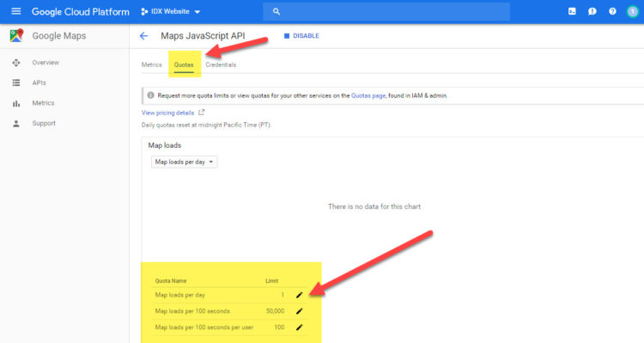The width and height of the screenshot is (644, 343).
Task: Click the Metrics bar chart icon
Action: tap(16, 103)
